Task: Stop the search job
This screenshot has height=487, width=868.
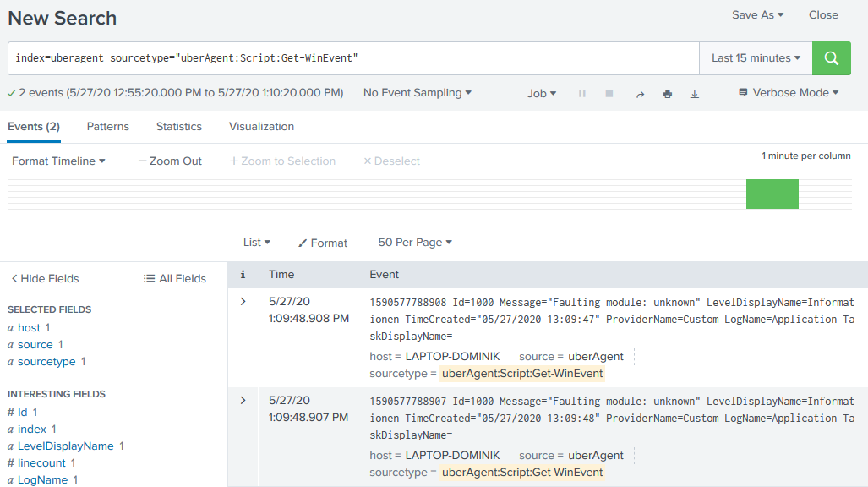Action: (609, 94)
